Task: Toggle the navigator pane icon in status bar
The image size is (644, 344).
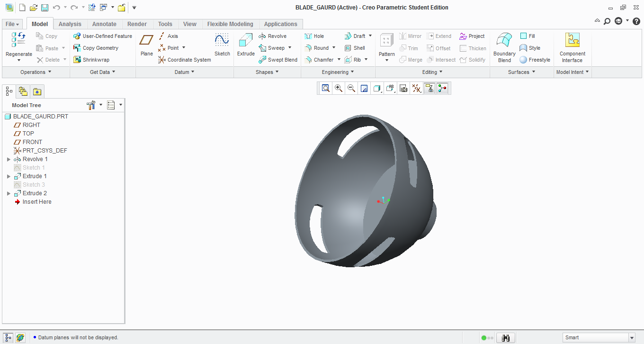Action: tap(8, 337)
